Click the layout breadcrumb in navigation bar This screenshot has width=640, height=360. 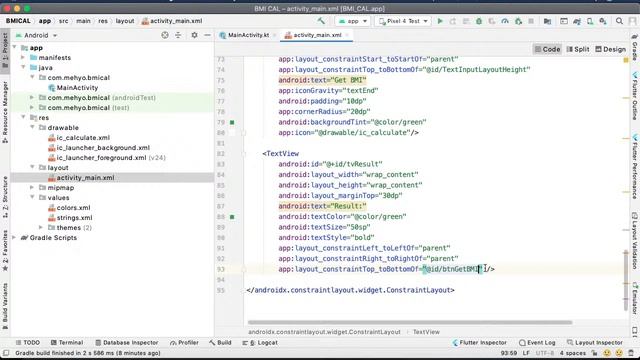tap(124, 21)
